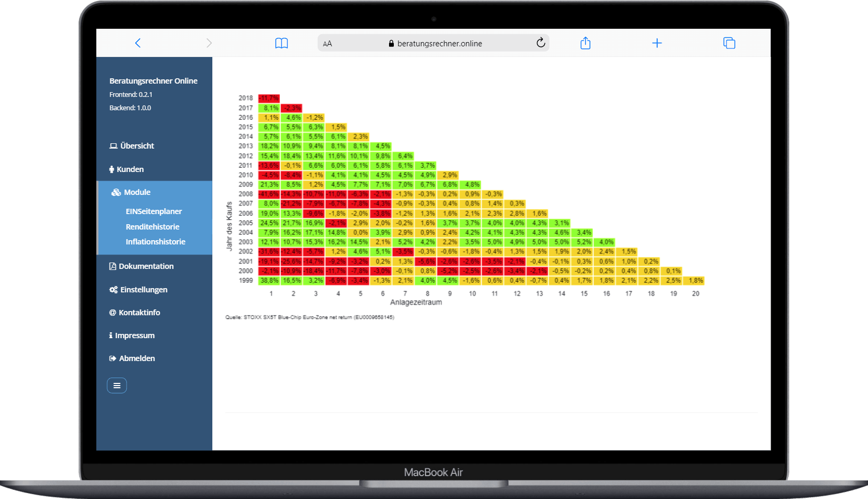Collapse the Module menu section
The height and width of the screenshot is (499, 868).
(137, 192)
